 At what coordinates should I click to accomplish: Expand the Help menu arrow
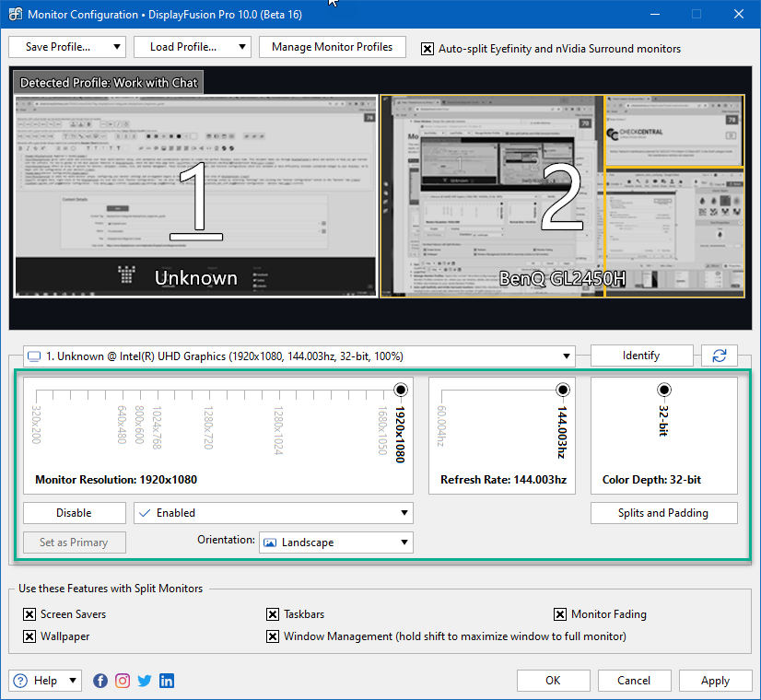point(73,681)
